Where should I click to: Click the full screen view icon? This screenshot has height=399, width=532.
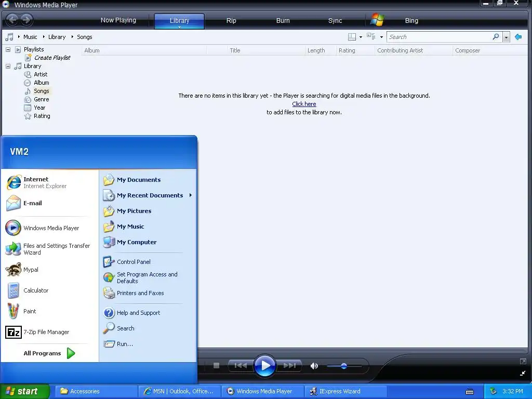pyautogui.click(x=523, y=362)
